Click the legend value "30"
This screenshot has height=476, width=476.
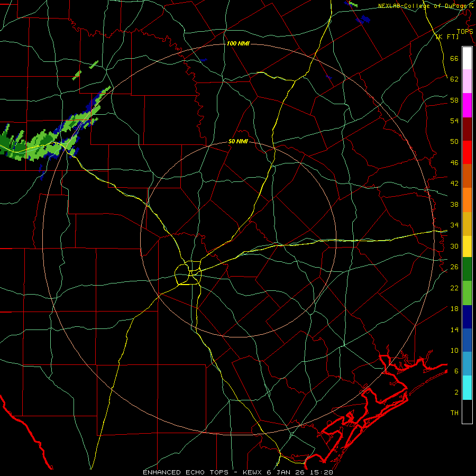pyautogui.click(x=454, y=246)
